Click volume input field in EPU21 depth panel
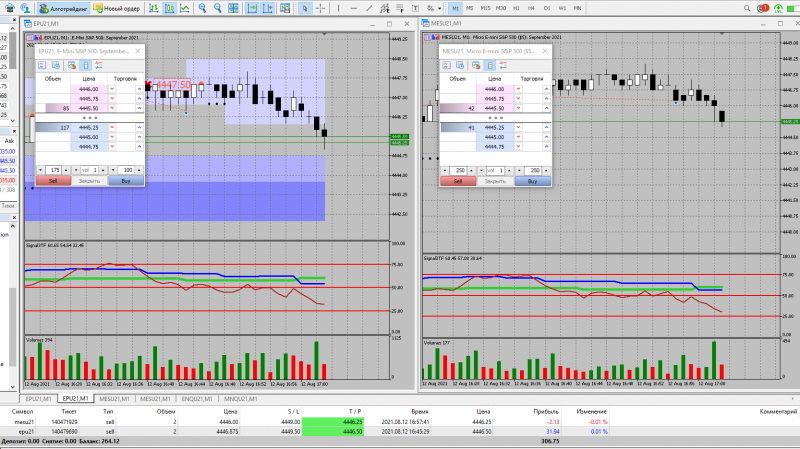 coord(89,170)
